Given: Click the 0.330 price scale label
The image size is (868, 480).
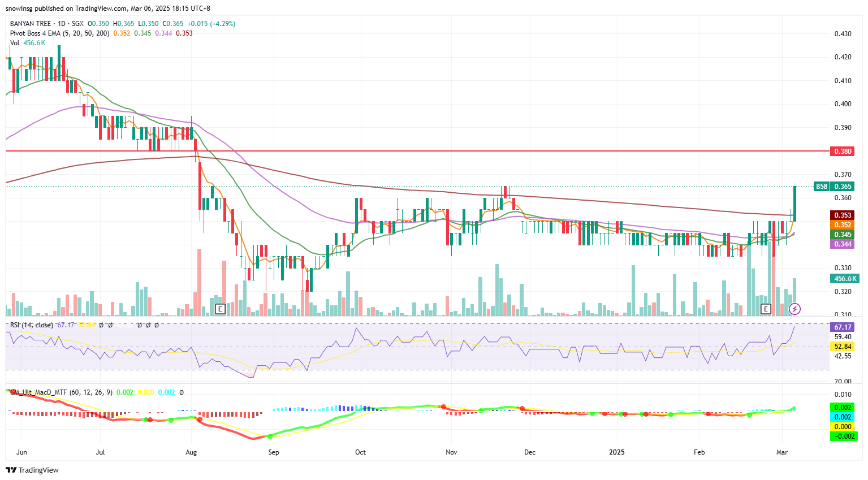Looking at the screenshot, I should coord(843,267).
